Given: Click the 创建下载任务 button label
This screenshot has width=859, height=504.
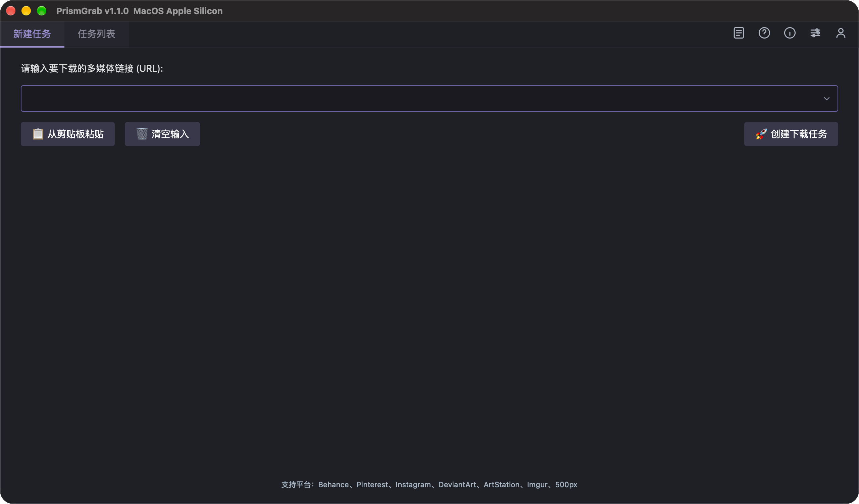Looking at the screenshot, I should 799,134.
